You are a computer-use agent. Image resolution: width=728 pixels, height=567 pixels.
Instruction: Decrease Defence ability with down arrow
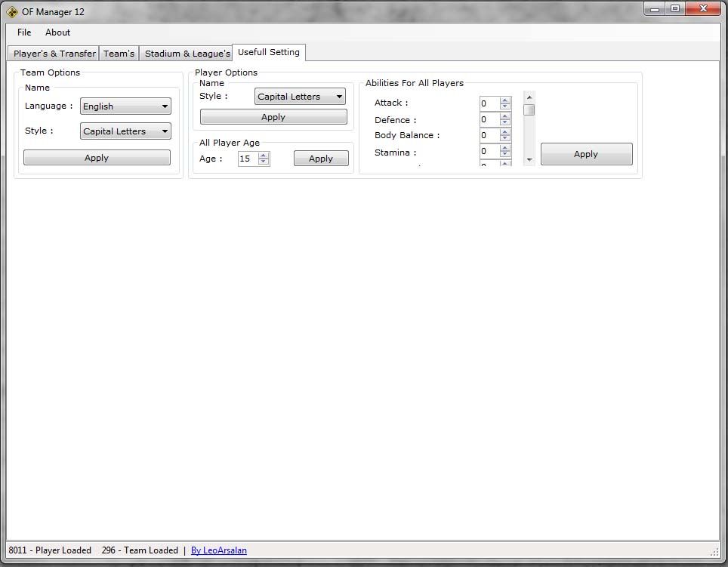pyautogui.click(x=505, y=123)
